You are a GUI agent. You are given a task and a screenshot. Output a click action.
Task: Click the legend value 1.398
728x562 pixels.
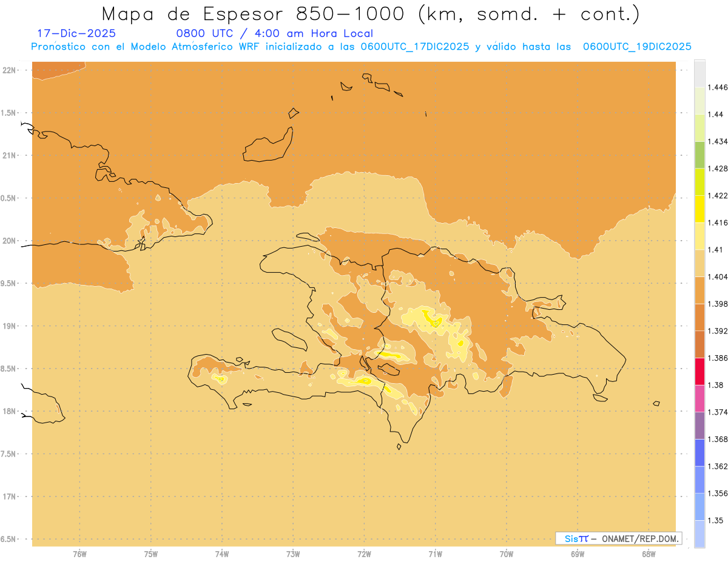(717, 304)
